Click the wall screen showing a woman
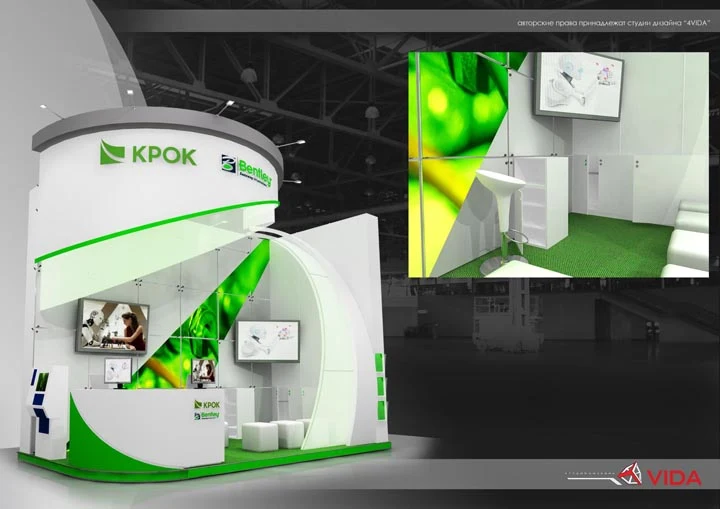Image resolution: width=720 pixels, height=509 pixels. click(x=112, y=326)
